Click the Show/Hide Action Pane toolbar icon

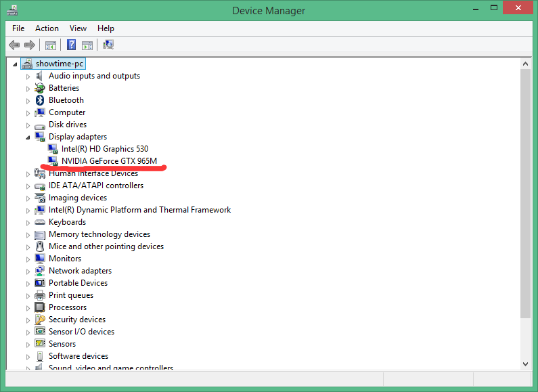tap(87, 45)
